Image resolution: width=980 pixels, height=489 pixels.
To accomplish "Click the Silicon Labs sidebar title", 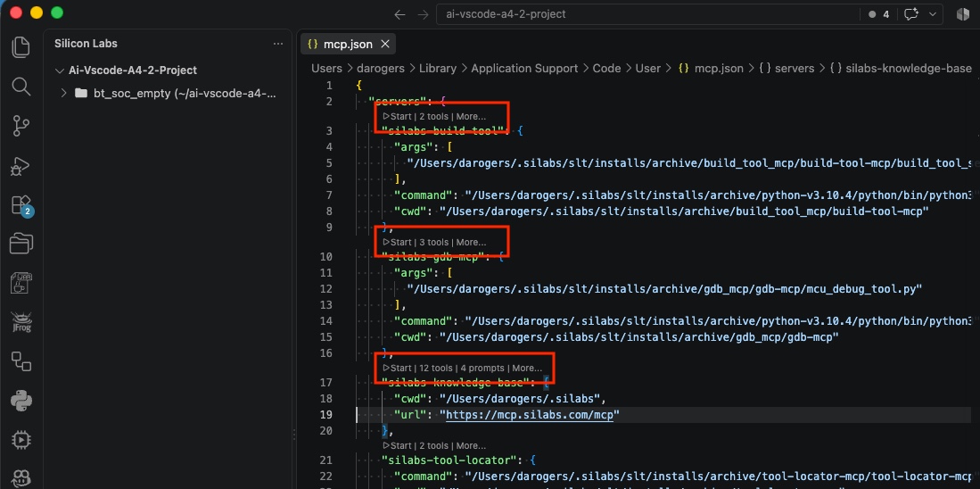I will (x=86, y=44).
